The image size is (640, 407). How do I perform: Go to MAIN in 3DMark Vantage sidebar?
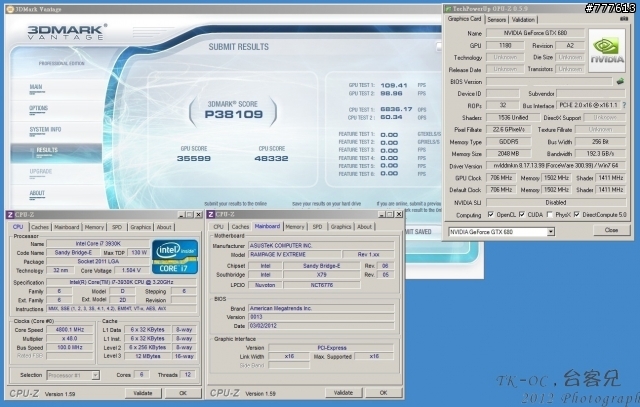(x=36, y=87)
